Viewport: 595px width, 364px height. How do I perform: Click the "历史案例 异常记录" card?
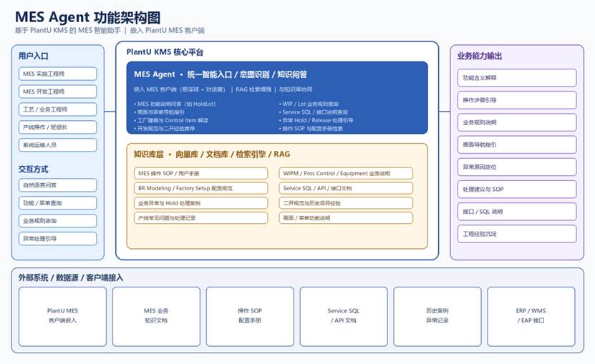(437, 317)
